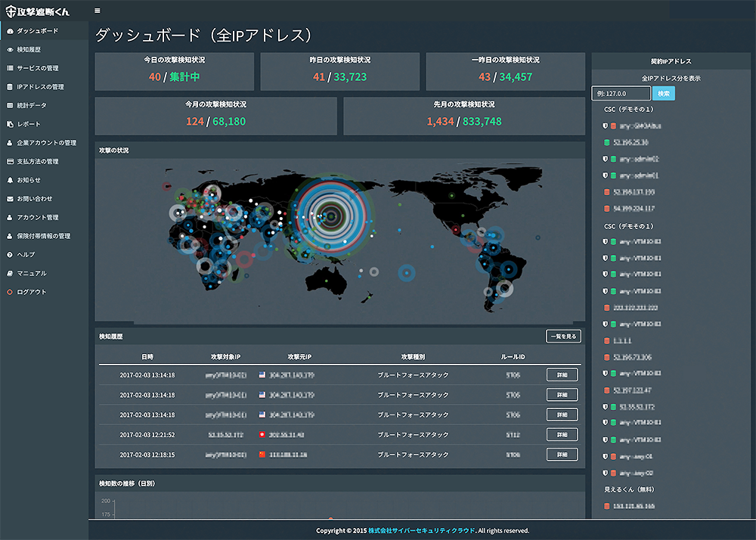Click the hamburger menu icon to collapse sidebar
Image resolution: width=756 pixels, height=540 pixels.
click(x=97, y=11)
